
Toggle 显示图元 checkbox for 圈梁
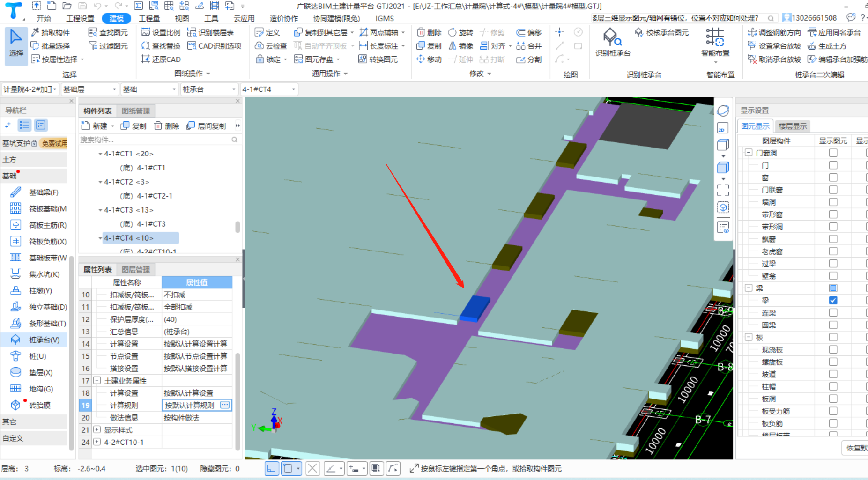(x=833, y=325)
